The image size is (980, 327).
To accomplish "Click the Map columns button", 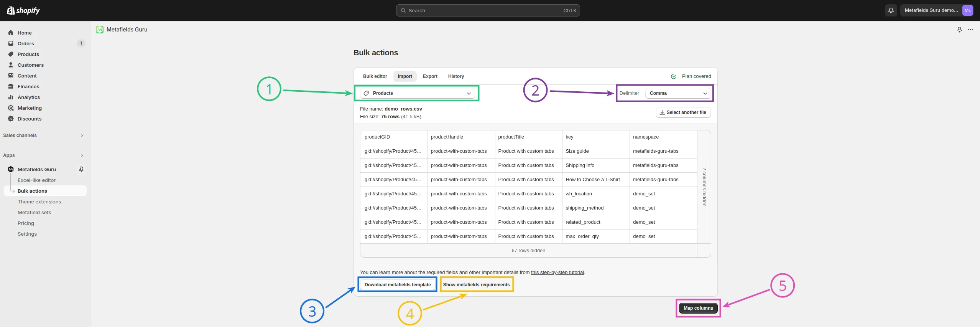I will pyautogui.click(x=698, y=308).
